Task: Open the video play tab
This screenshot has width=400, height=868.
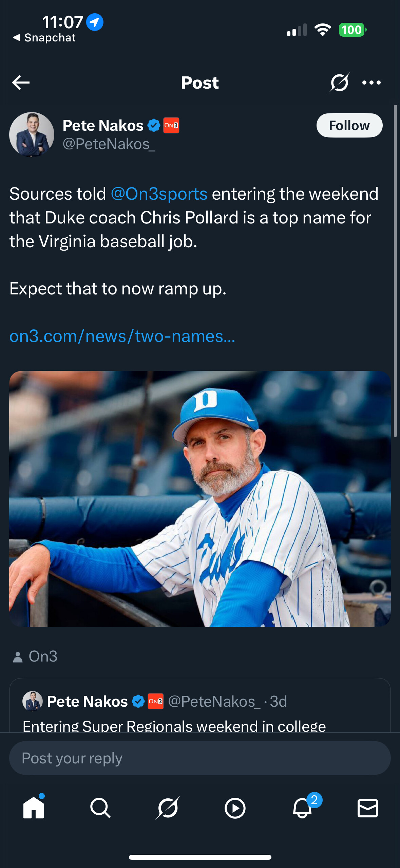Action: 235,808
